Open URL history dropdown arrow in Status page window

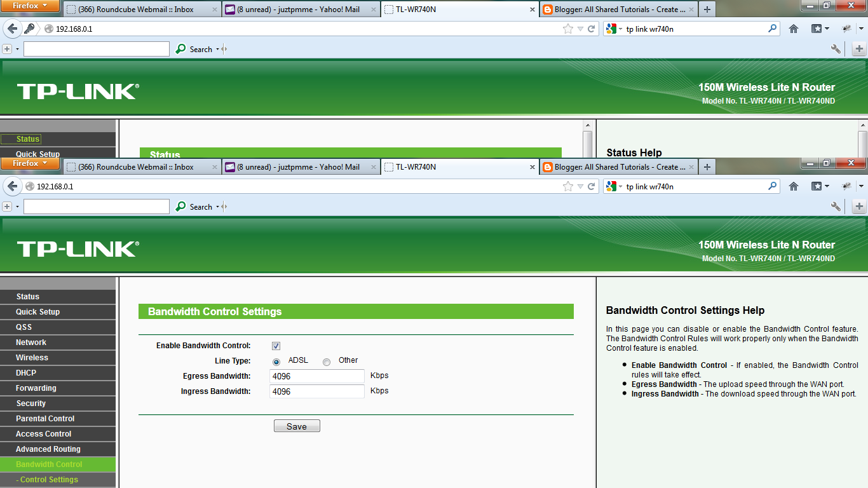tap(580, 29)
